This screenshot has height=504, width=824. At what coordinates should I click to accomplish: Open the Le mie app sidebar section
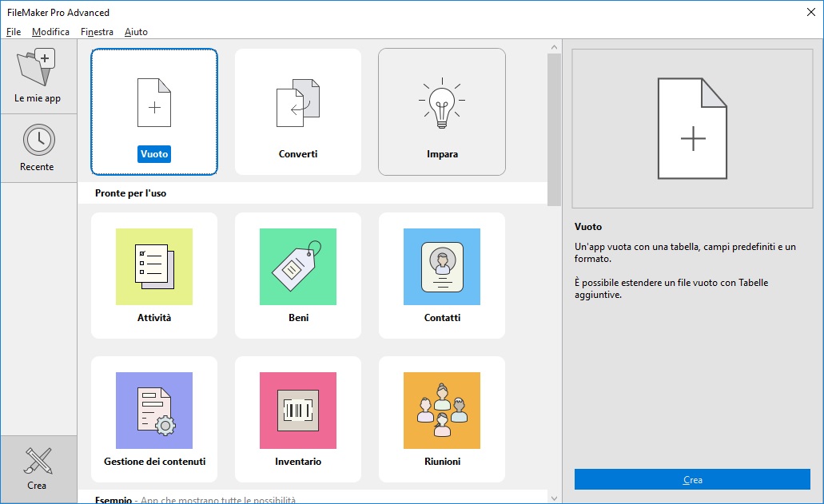[x=38, y=77]
